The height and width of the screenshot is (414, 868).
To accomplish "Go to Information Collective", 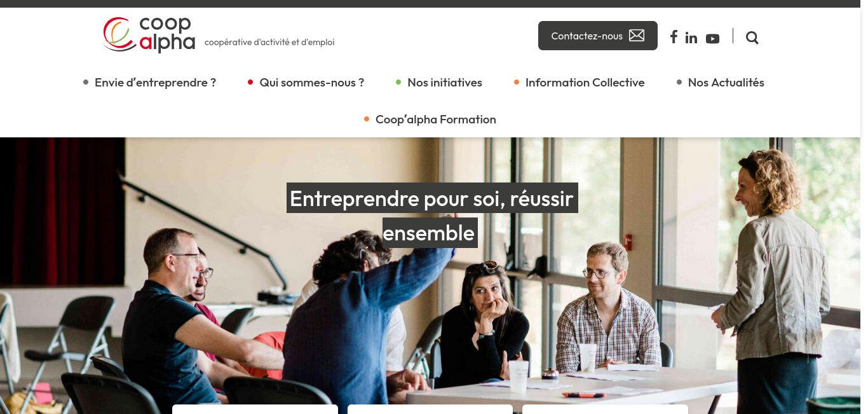I will 585,83.
